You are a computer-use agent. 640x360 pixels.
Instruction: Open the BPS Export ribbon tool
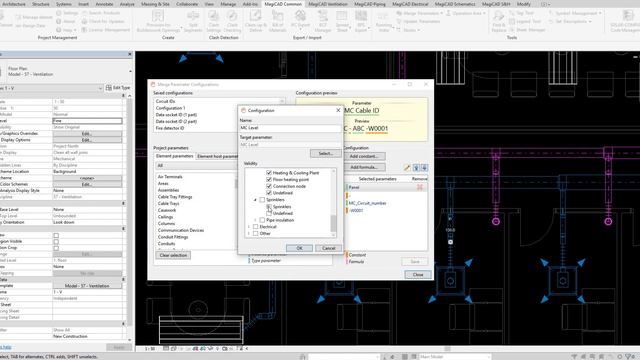(x=361, y=21)
